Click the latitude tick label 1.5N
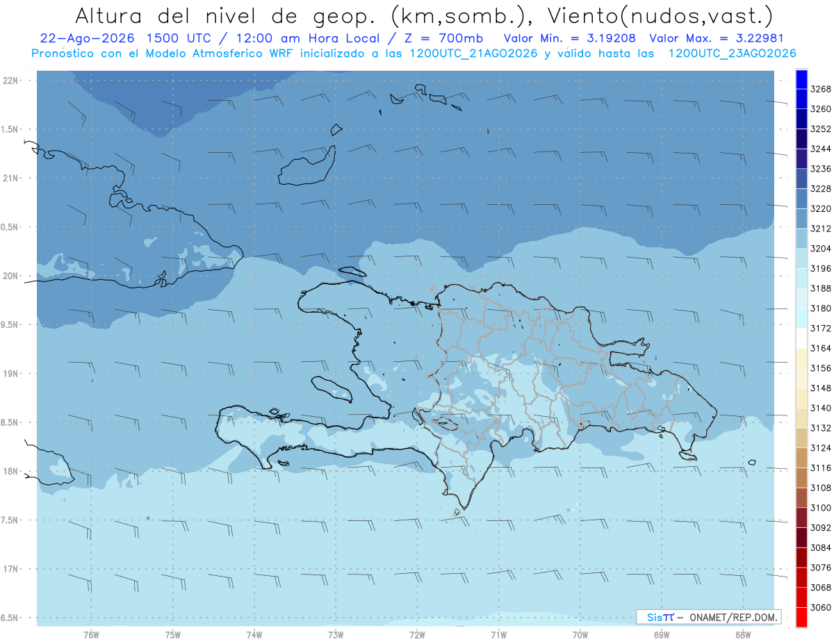 [x=10, y=129]
